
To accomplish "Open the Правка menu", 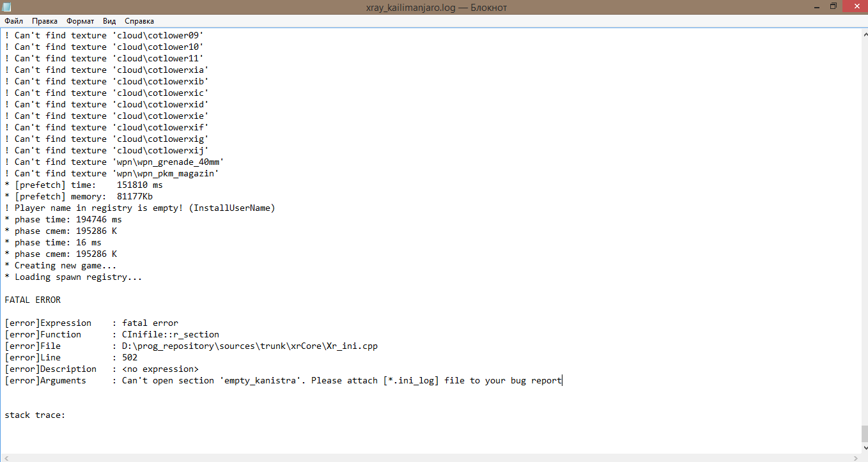I will click(45, 21).
